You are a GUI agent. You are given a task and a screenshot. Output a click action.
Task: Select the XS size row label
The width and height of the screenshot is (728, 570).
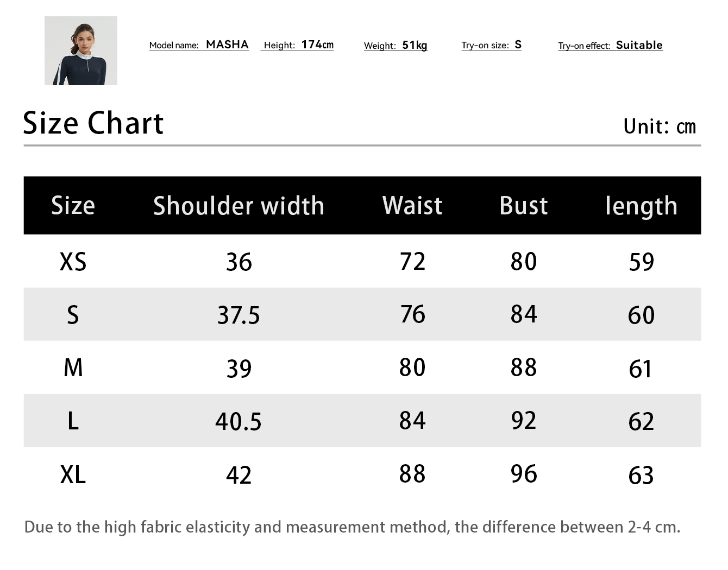click(73, 262)
